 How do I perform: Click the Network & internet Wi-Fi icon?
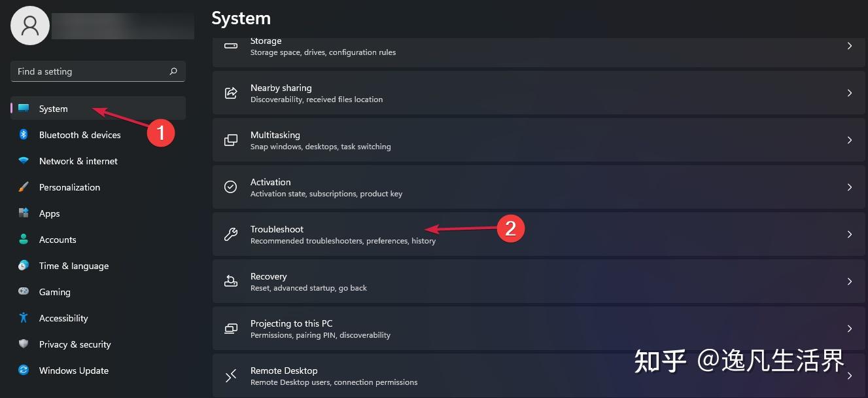[24, 161]
